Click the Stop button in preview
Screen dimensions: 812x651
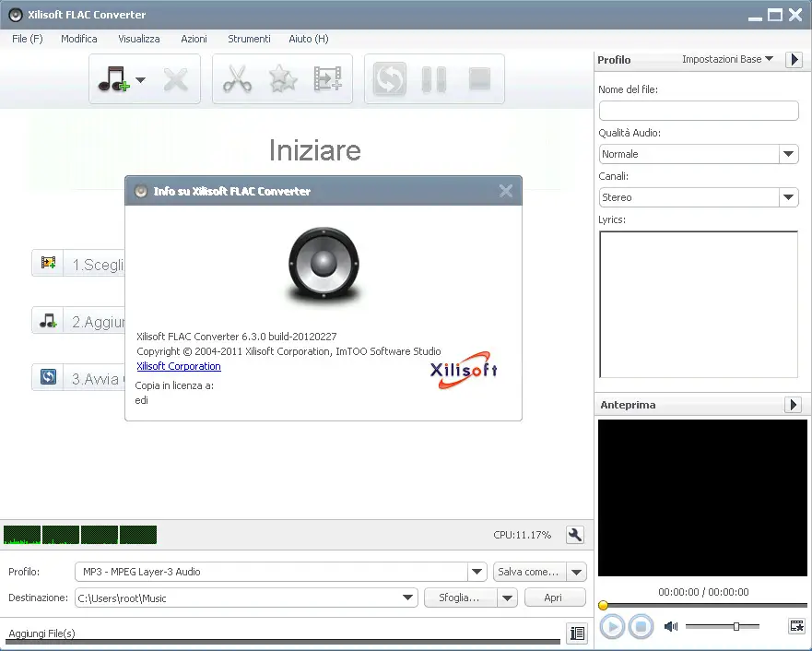point(641,627)
